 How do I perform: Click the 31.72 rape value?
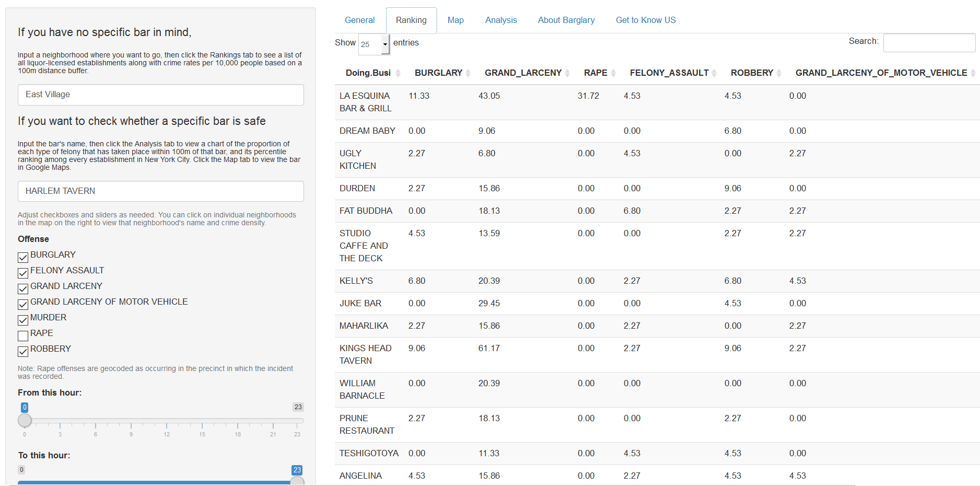pyautogui.click(x=588, y=96)
